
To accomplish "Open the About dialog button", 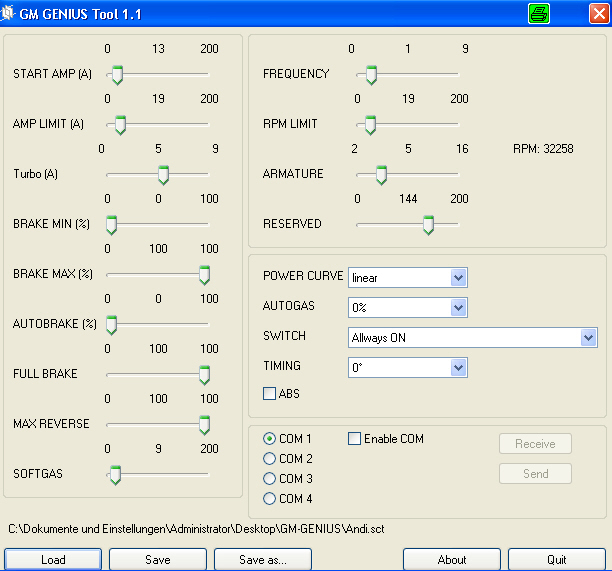I will pyautogui.click(x=452, y=560).
